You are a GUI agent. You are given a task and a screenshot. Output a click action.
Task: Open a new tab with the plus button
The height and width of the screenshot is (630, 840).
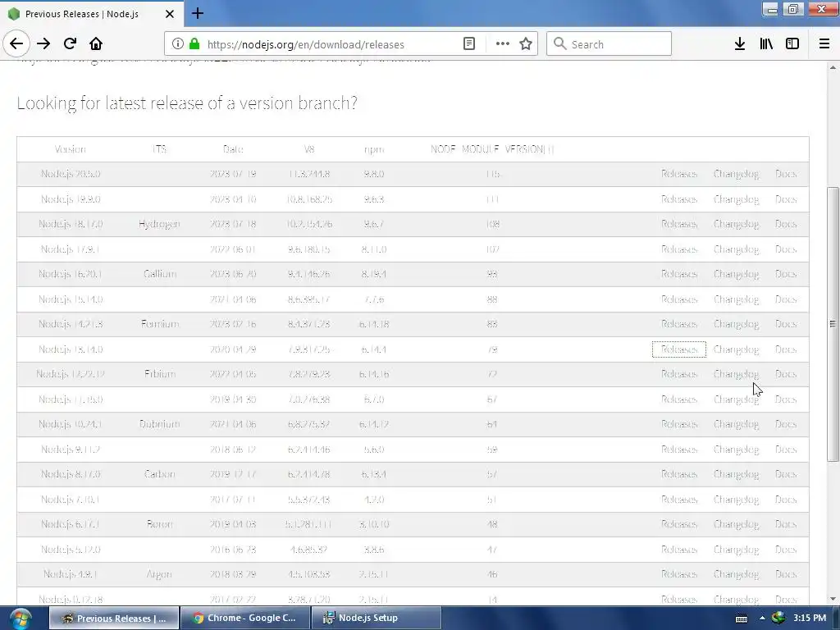pos(198,13)
